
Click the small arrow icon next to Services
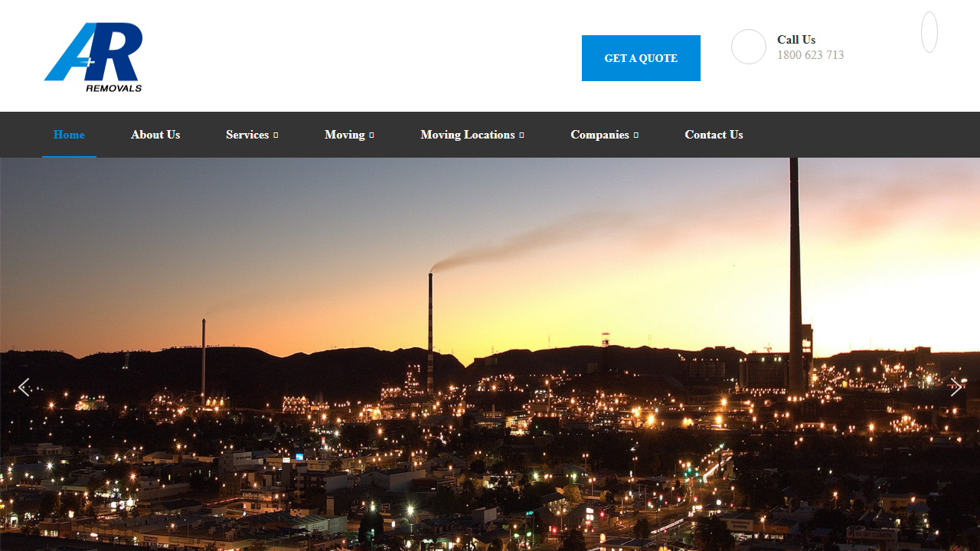click(276, 135)
